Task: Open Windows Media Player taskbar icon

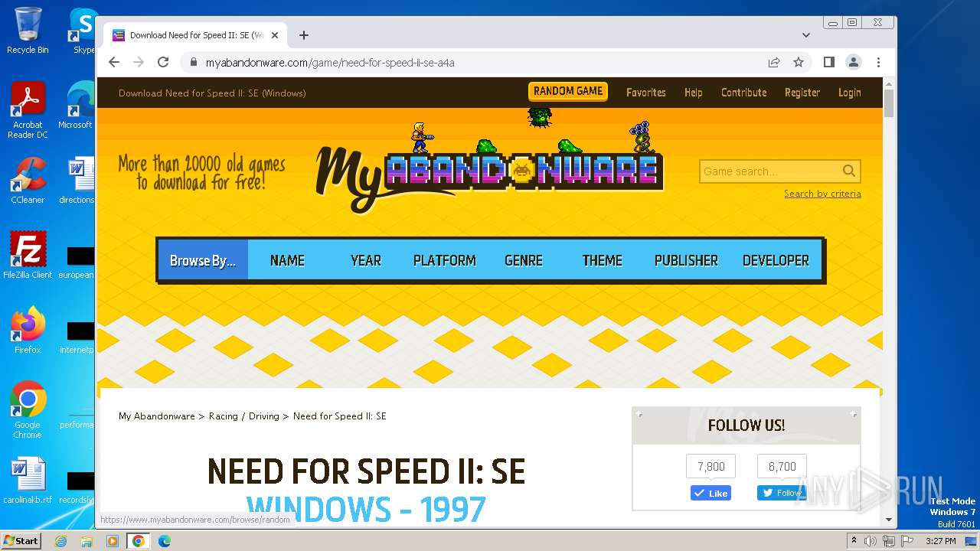Action: (x=113, y=541)
